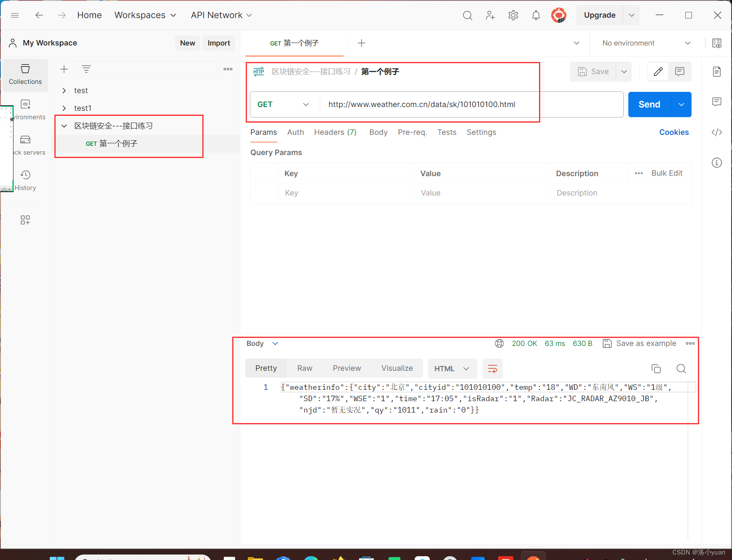Open comments icon in right sidebar
732x560 pixels.
717,102
